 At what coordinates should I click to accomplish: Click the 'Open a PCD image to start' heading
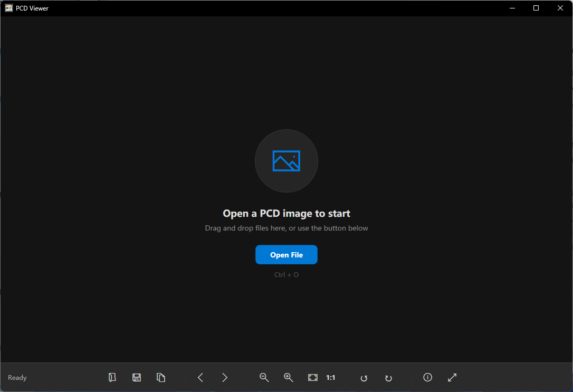286,213
